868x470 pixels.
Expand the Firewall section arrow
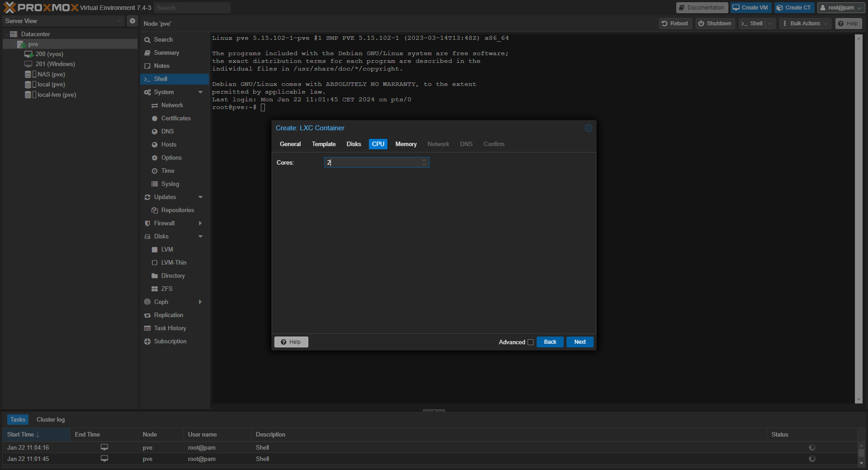coord(200,223)
